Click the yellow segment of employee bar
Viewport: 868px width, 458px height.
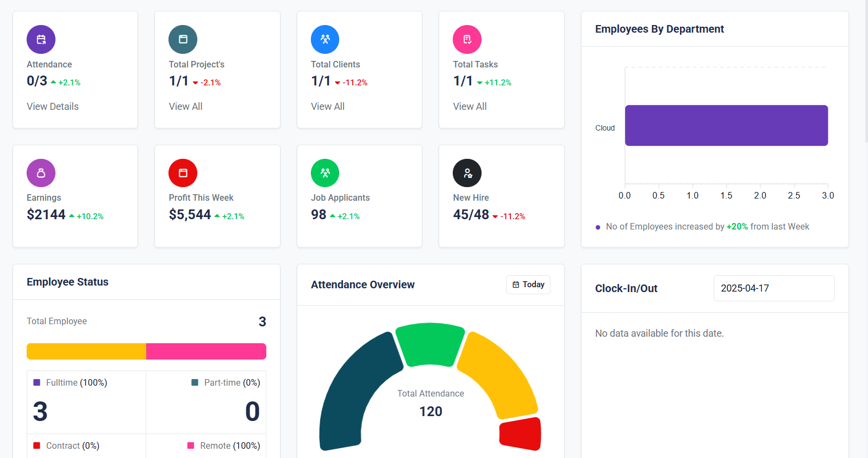tap(86, 351)
